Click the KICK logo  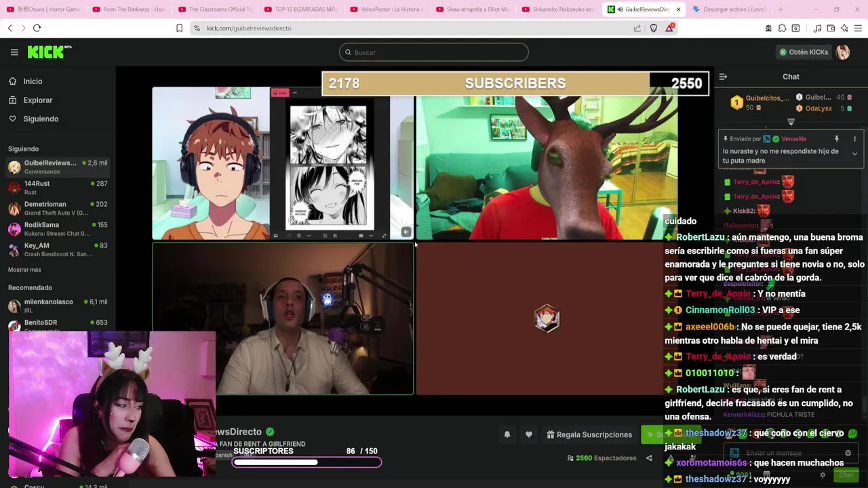click(49, 52)
